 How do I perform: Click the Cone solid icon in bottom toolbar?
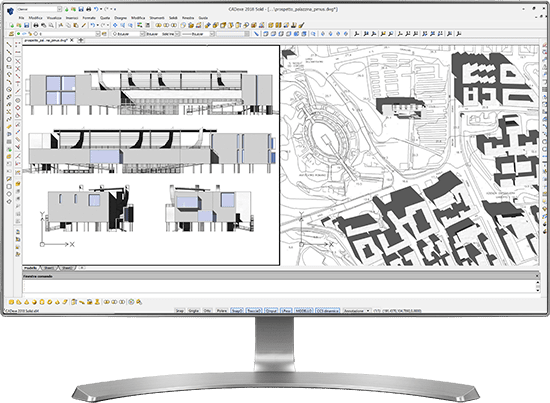pyautogui.click(x=27, y=302)
